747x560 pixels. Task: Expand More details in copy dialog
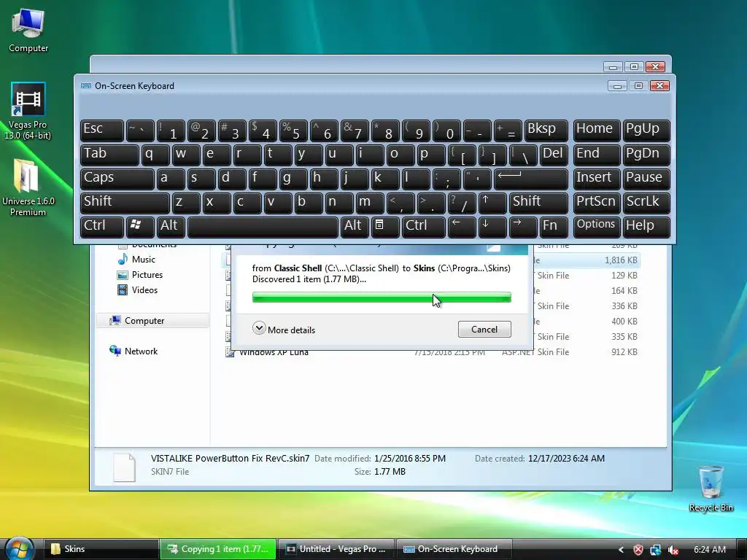tap(284, 329)
